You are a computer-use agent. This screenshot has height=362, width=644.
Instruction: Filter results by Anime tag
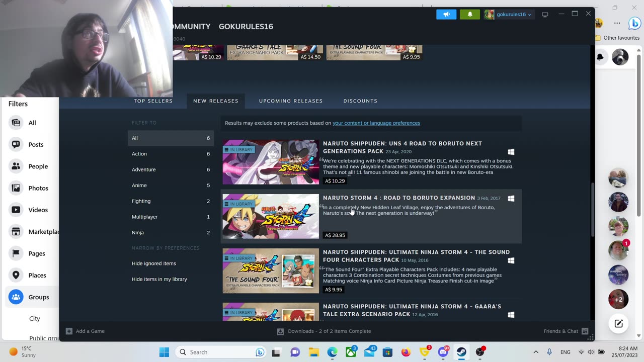(171, 186)
